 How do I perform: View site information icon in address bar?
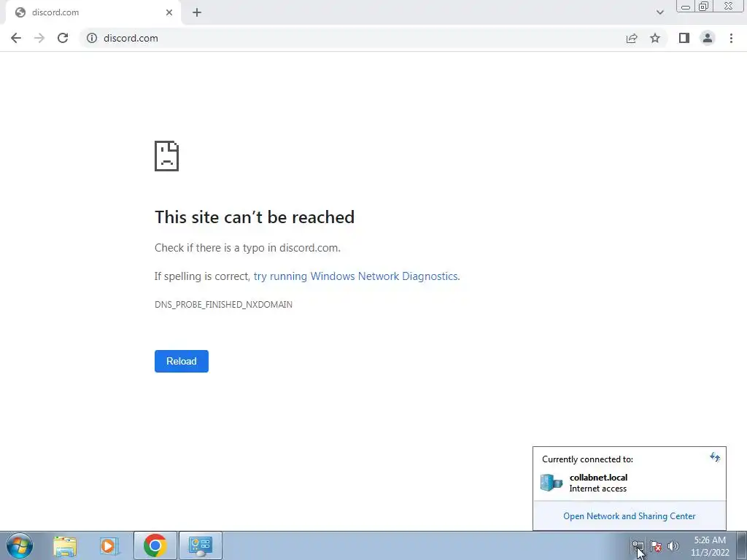91,38
